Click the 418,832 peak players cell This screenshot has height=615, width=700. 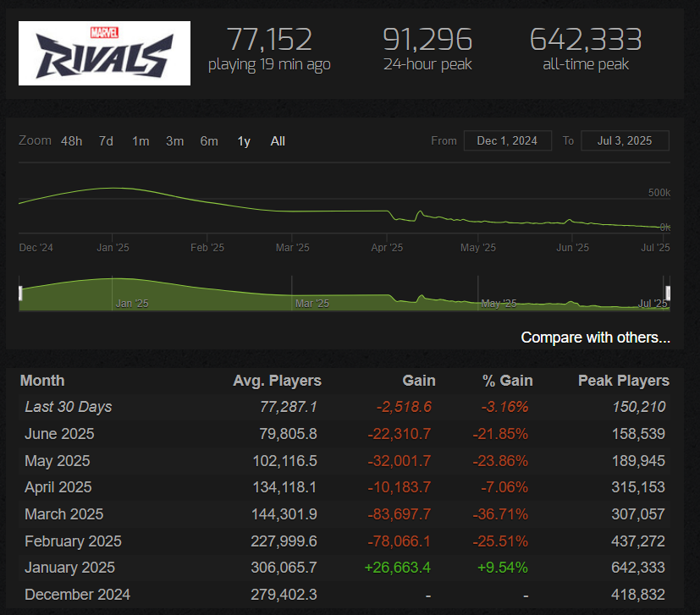coord(638,595)
